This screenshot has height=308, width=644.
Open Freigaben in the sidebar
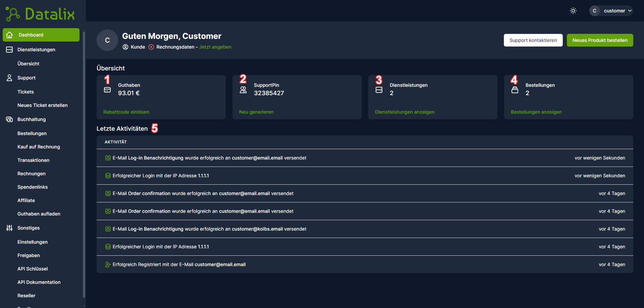pos(29,255)
